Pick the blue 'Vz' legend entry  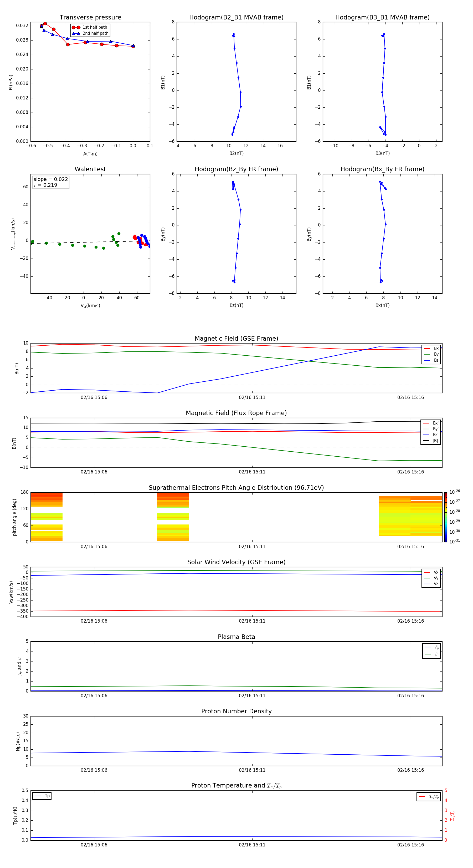[x=431, y=584]
